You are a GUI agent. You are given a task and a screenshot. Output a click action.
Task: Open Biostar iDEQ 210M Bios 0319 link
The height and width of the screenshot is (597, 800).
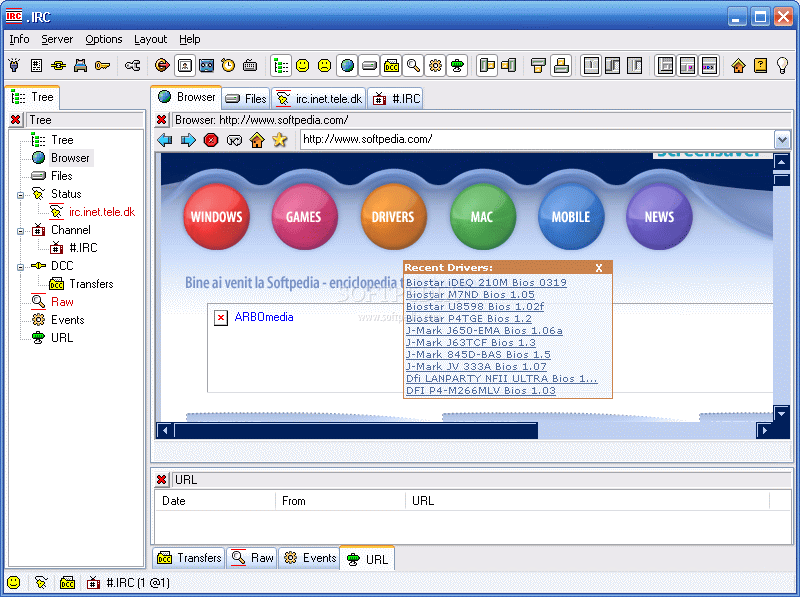(x=486, y=282)
